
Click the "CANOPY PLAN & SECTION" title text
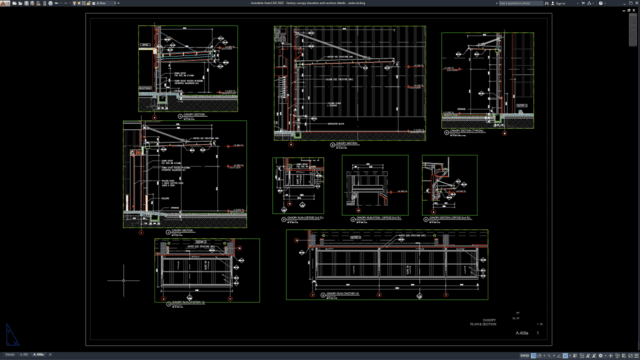point(483,322)
